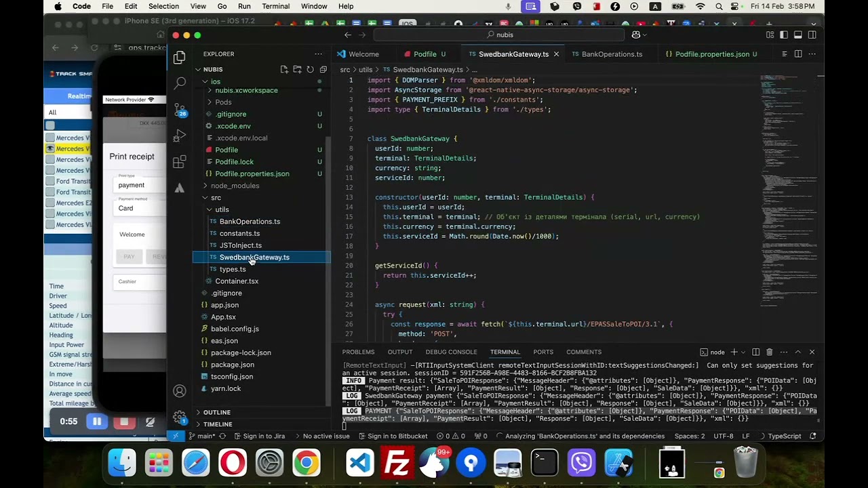Click the New File icon in Explorer header
The width and height of the screenshot is (868, 488).
[x=284, y=70]
